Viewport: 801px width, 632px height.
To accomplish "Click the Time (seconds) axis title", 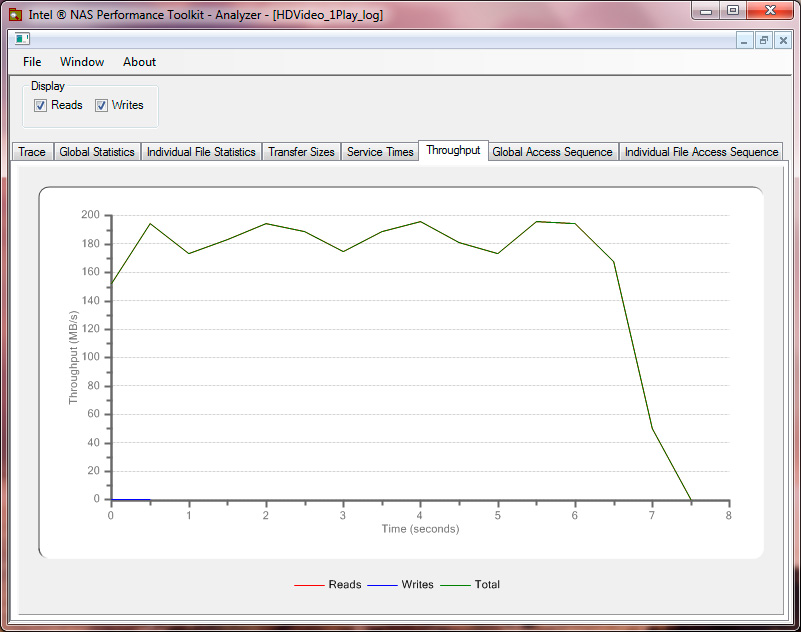I will pos(420,529).
